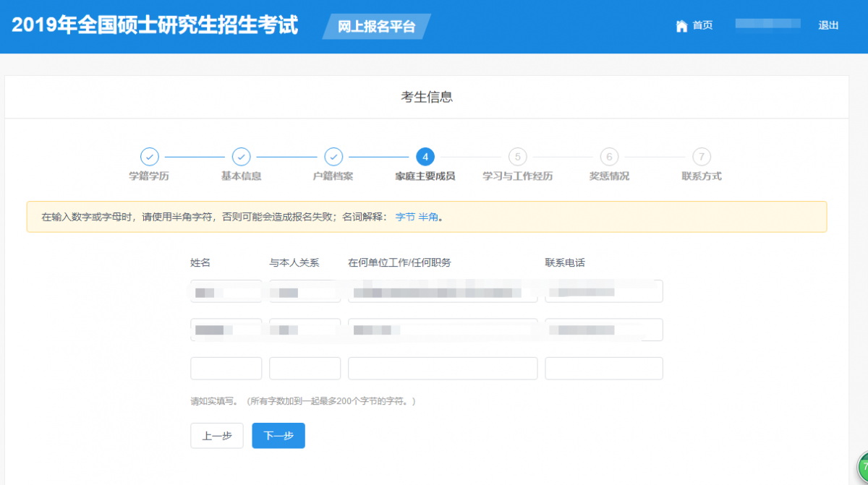This screenshot has width=868, height=485.
Task: Click step 5 学习与工作经历 circle
Action: click(517, 157)
